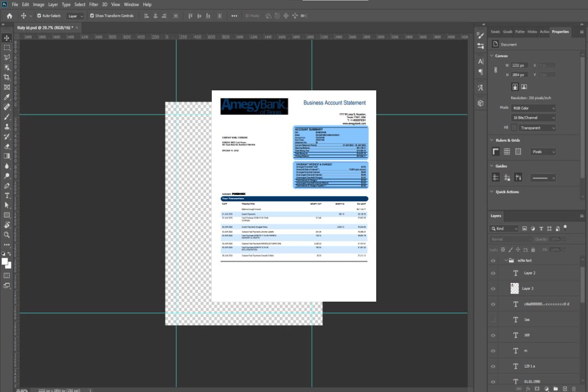This screenshot has height=392, width=588.
Task: Select landscape canvas orientation icon
Action: pos(524,87)
